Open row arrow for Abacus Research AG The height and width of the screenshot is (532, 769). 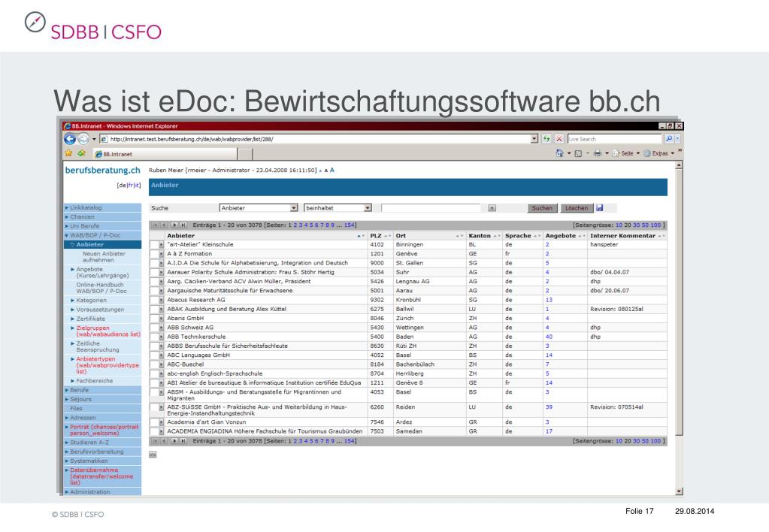coord(162,300)
